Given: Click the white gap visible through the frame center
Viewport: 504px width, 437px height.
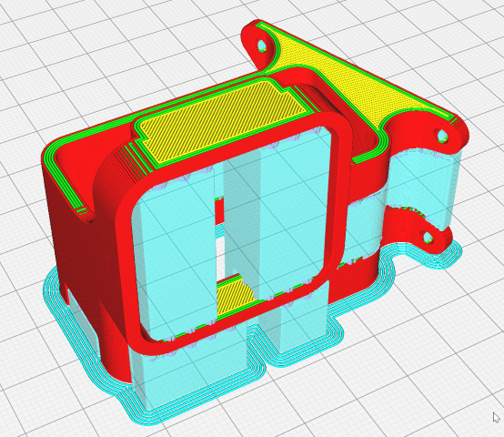Looking at the screenshot, I should click(x=222, y=254).
